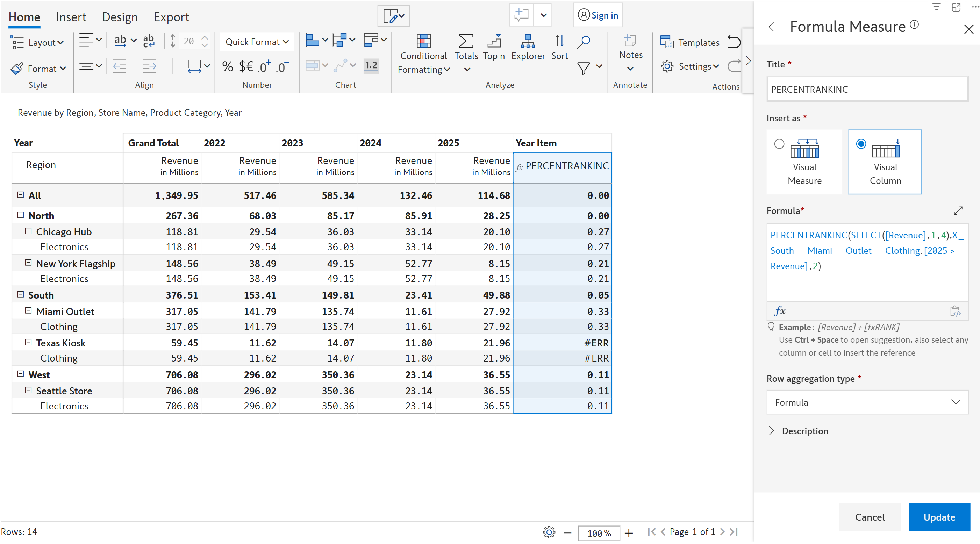Screen dimensions: 980x544
Task: Select the Visual Column radio option
Action: (x=861, y=144)
